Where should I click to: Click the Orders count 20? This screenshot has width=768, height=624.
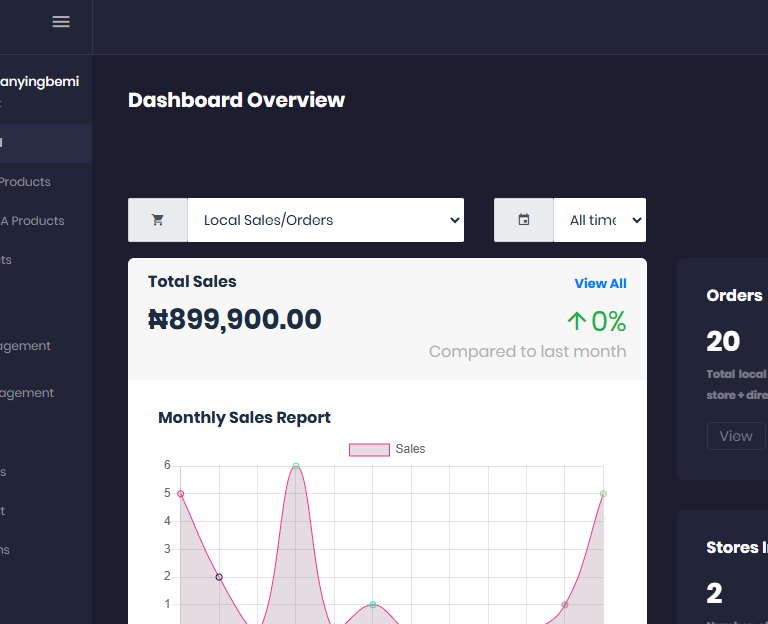pyautogui.click(x=723, y=341)
